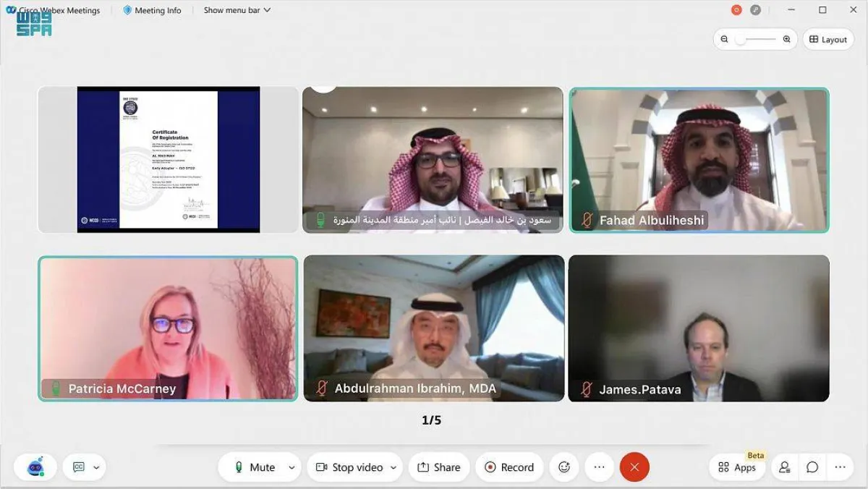Click the zoom out magnifier icon
Screen dimensions: 868x489
click(723, 39)
